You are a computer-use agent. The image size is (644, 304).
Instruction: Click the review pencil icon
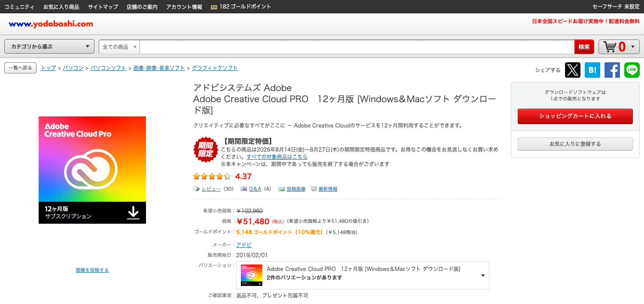197,189
